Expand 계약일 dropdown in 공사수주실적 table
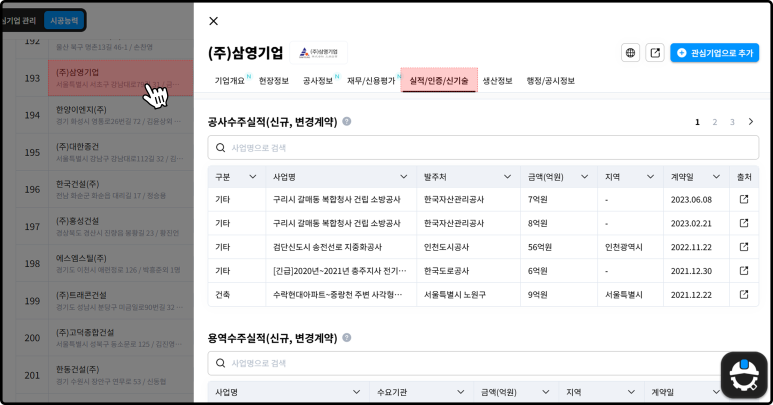Screen dimensions: 773x405 [716, 176]
